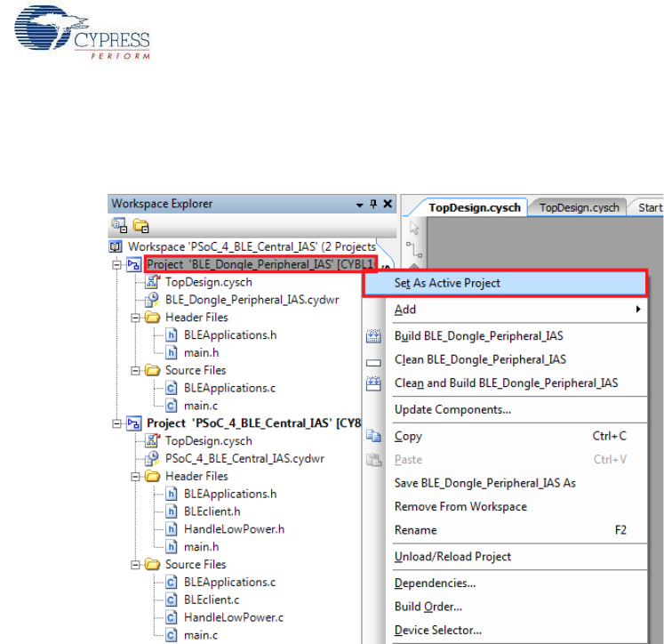The height and width of the screenshot is (644, 664).
Task: Click the h icon next to BLEclient.h
Action: (x=171, y=511)
